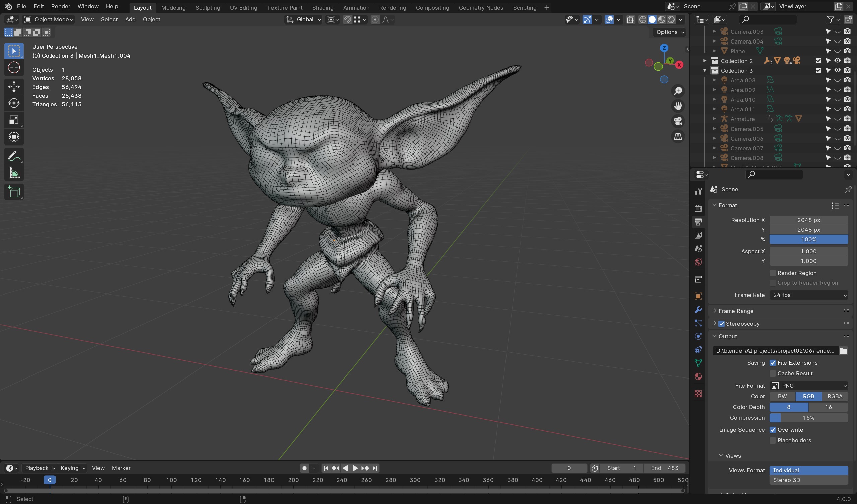
Task: Toggle X-ray viewport mode
Action: click(x=630, y=20)
